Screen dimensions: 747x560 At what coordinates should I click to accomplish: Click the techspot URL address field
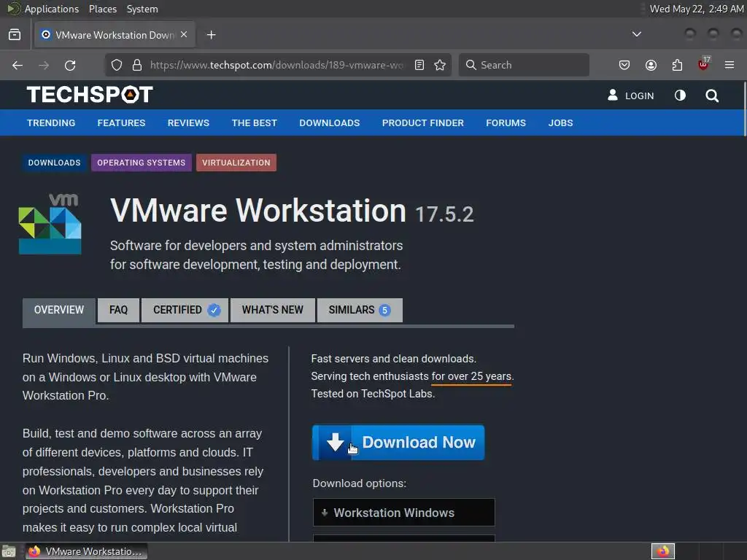[x=276, y=65]
